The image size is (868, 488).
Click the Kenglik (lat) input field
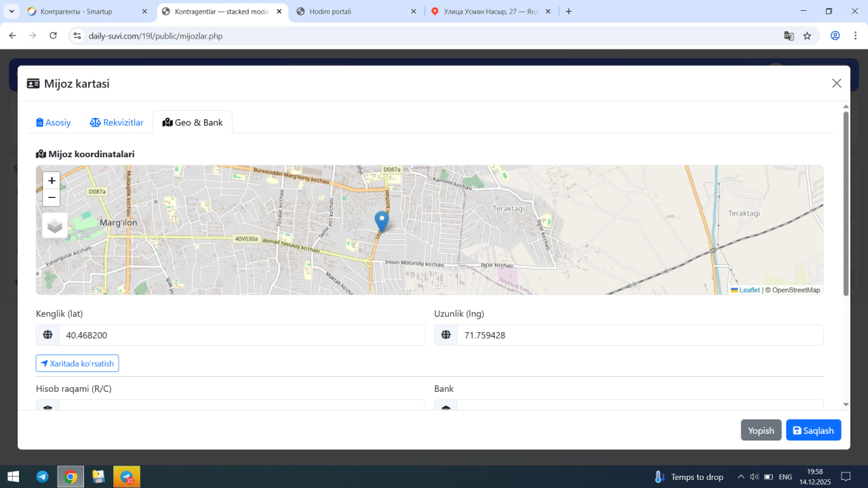click(241, 335)
